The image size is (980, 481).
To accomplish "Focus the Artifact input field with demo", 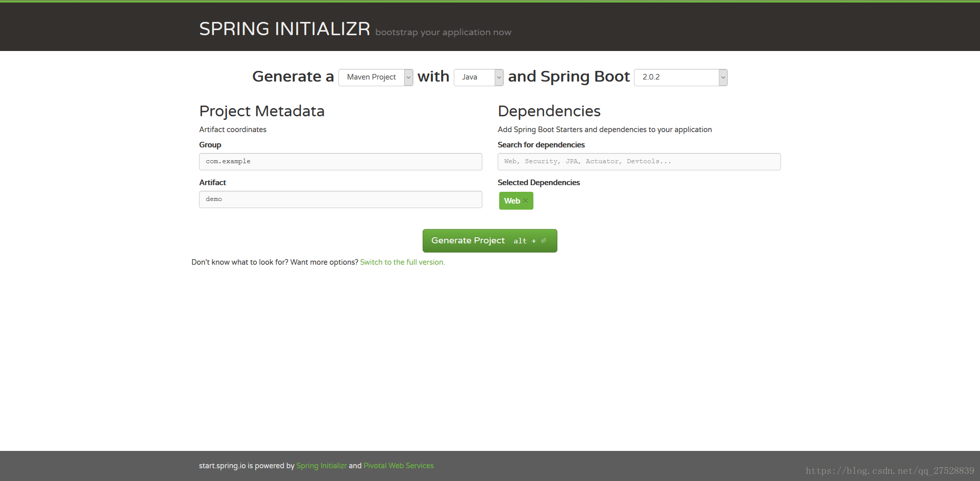I will (340, 199).
